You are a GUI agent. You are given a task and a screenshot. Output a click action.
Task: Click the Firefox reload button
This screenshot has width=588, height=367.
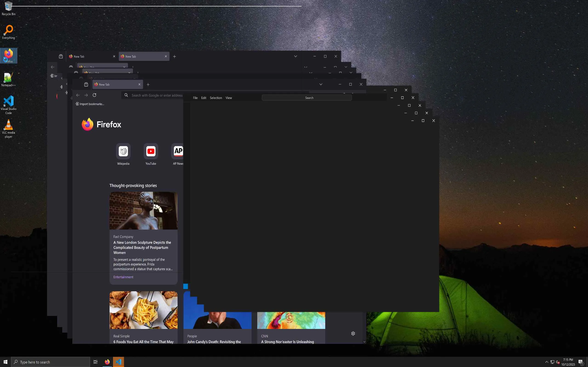[x=94, y=95]
